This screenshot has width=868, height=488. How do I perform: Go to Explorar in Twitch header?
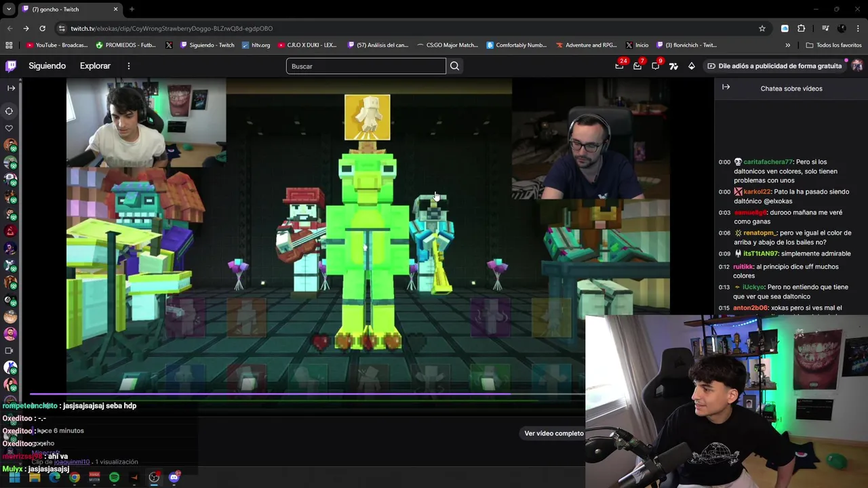pos(95,66)
